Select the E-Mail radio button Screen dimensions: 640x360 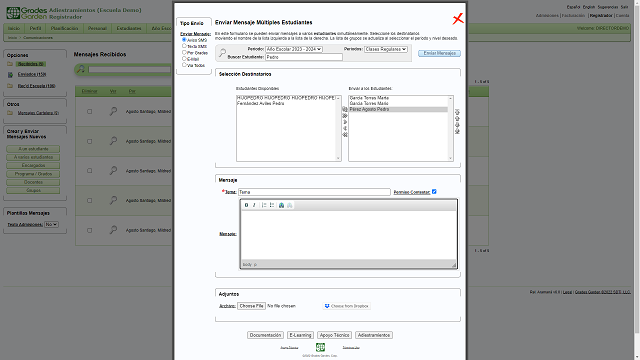(184, 59)
